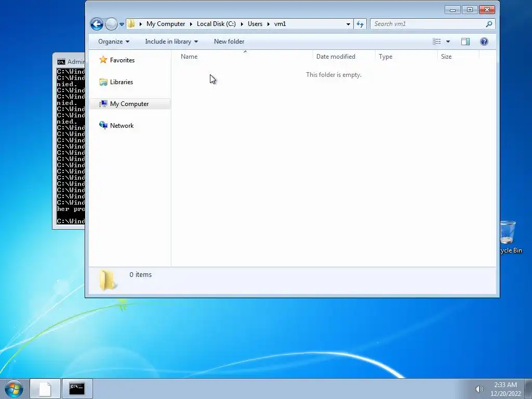The image size is (532, 399).
Task: Close the Explorer window
Action: click(x=487, y=10)
